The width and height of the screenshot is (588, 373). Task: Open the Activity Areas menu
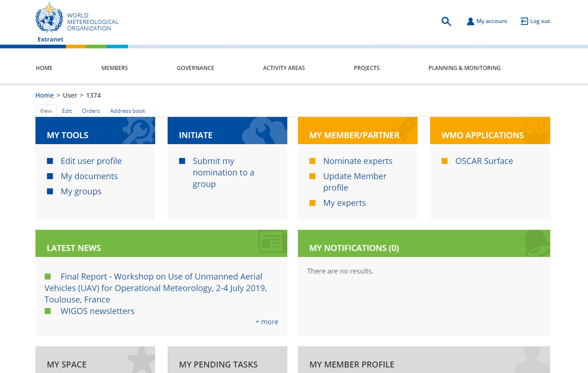tap(284, 68)
